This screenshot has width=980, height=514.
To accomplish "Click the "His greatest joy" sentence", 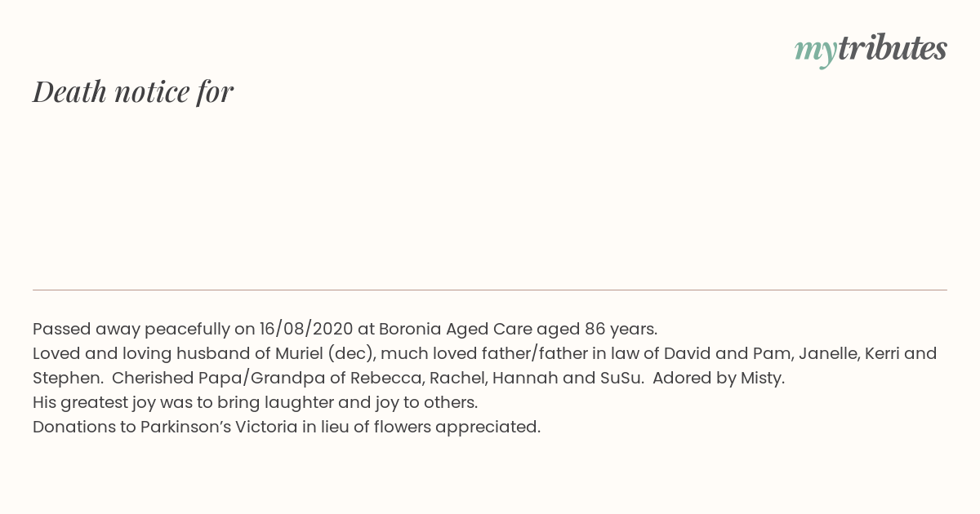I will pos(255,402).
